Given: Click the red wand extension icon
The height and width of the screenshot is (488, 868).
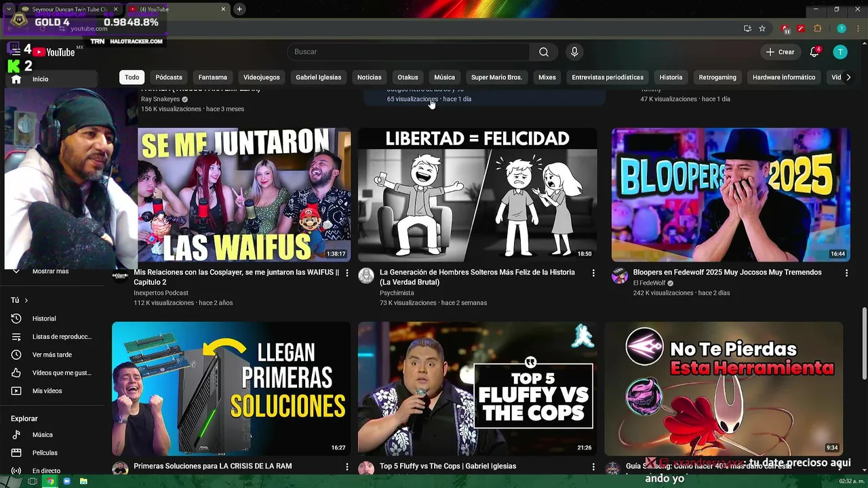Looking at the screenshot, I should click(801, 28).
